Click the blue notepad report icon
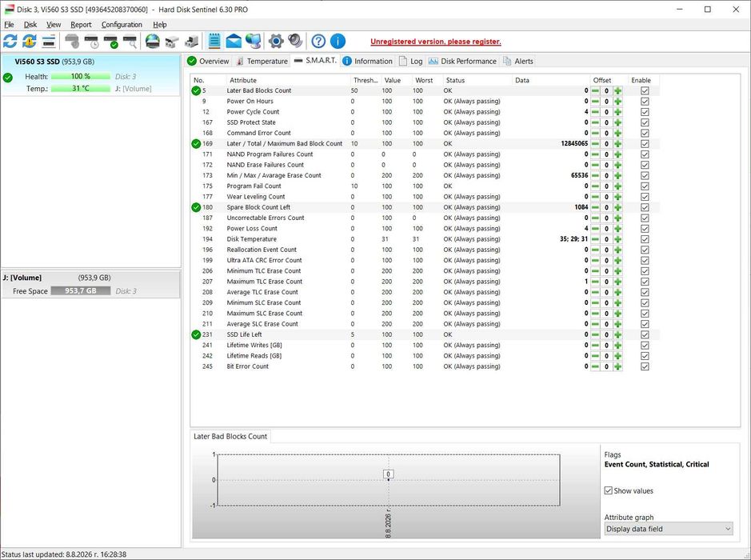Viewport: 751px width, 560px height. pyautogui.click(x=214, y=42)
